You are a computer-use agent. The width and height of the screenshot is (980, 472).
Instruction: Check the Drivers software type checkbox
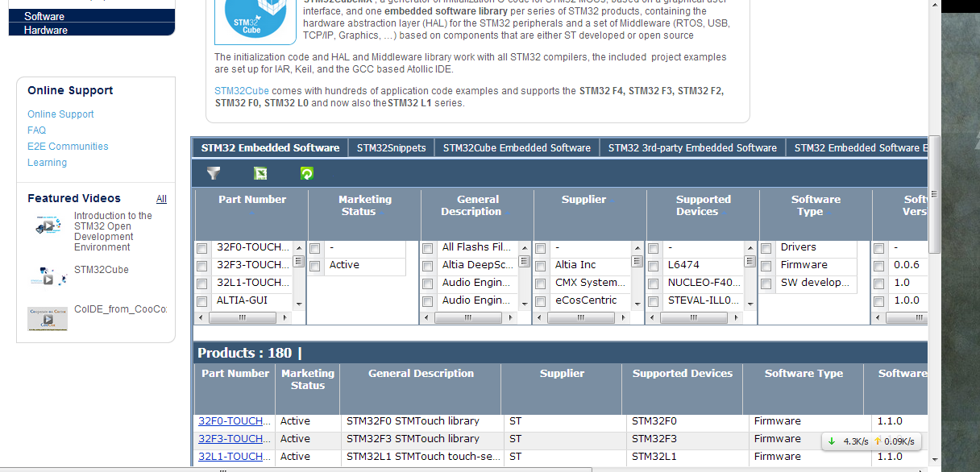[x=766, y=249]
